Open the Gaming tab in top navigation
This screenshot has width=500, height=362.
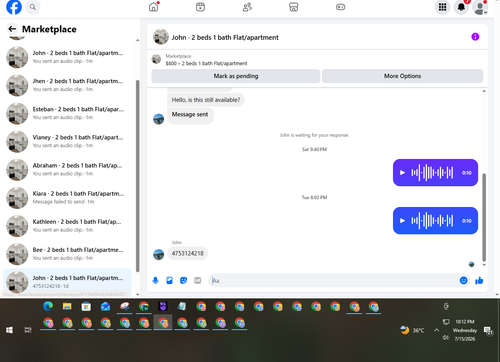(340, 7)
